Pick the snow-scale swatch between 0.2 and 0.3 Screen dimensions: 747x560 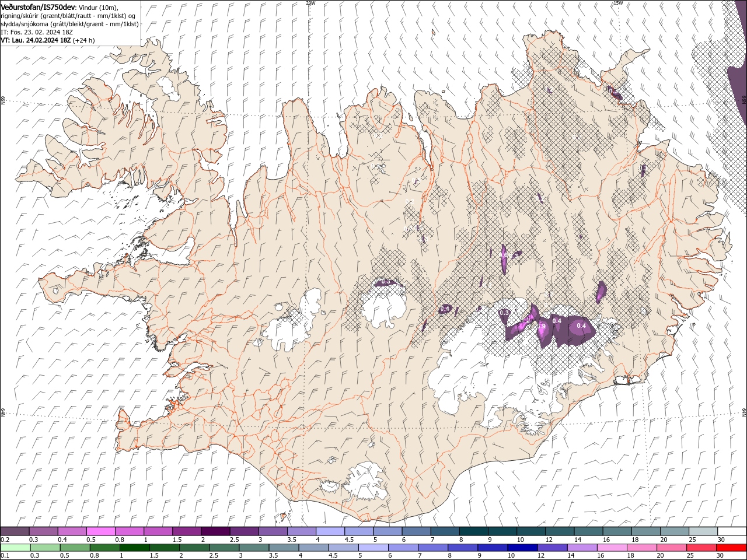pos(15,531)
